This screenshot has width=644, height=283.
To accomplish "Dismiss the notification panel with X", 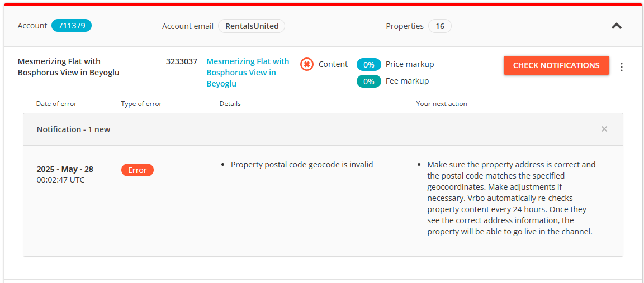I will click(604, 129).
